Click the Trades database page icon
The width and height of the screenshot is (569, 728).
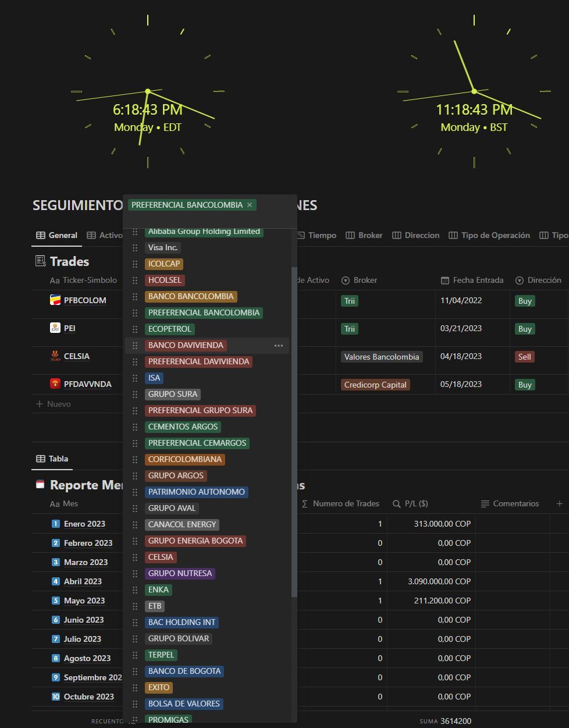41,261
